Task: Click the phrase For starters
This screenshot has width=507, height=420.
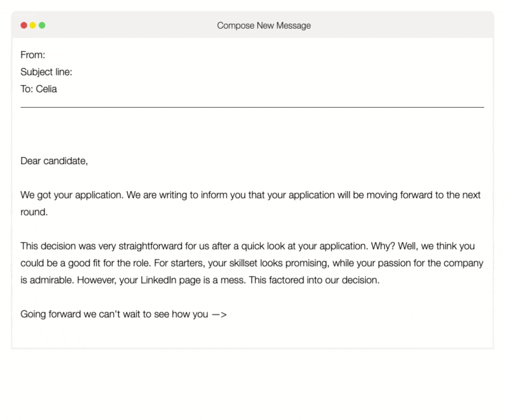Action: click(176, 263)
